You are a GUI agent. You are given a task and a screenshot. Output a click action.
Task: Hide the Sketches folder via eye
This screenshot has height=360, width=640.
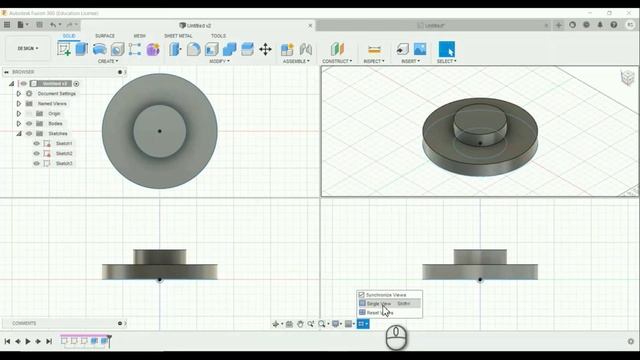click(x=29, y=133)
